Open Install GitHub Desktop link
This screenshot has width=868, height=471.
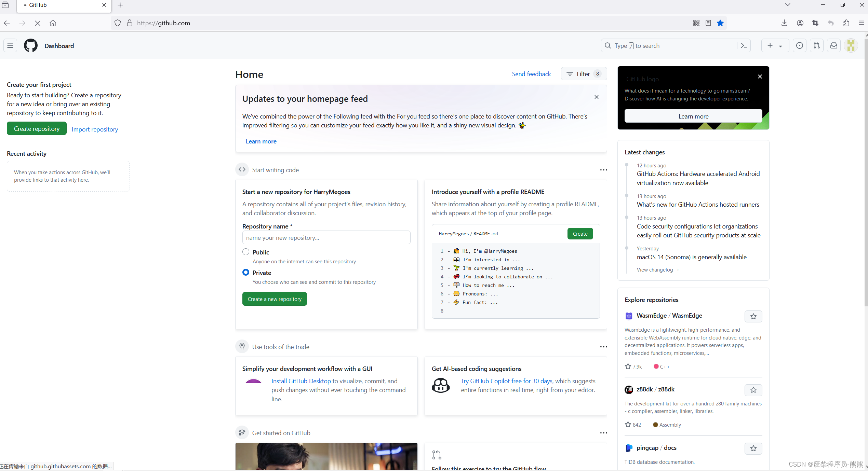(301, 381)
